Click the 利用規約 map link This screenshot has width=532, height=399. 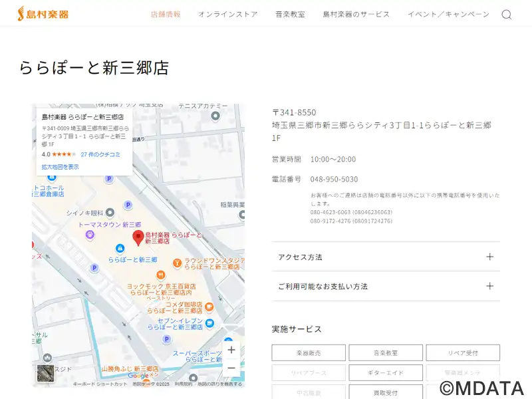(x=184, y=384)
